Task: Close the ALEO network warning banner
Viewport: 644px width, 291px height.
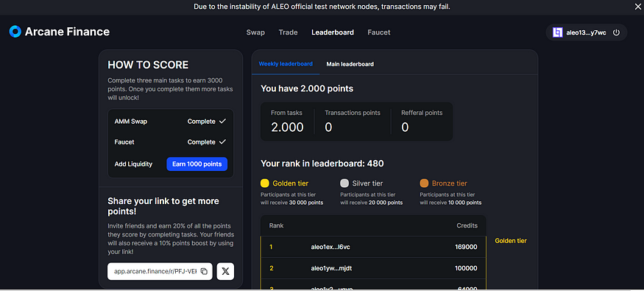Action: click(x=637, y=6)
